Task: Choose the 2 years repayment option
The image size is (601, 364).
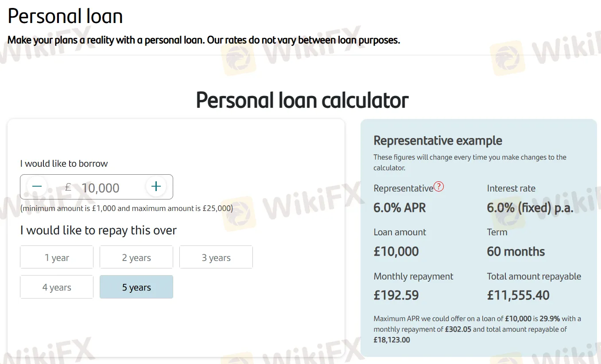Action: (x=136, y=257)
